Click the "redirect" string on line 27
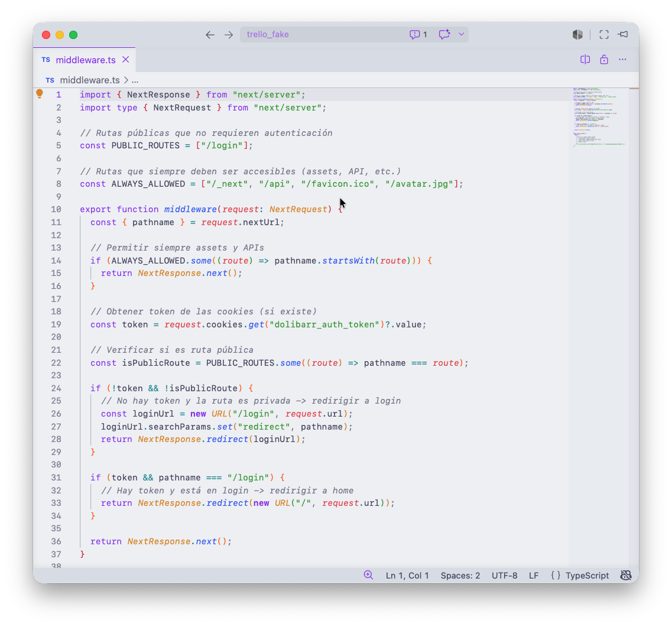 coord(264,427)
